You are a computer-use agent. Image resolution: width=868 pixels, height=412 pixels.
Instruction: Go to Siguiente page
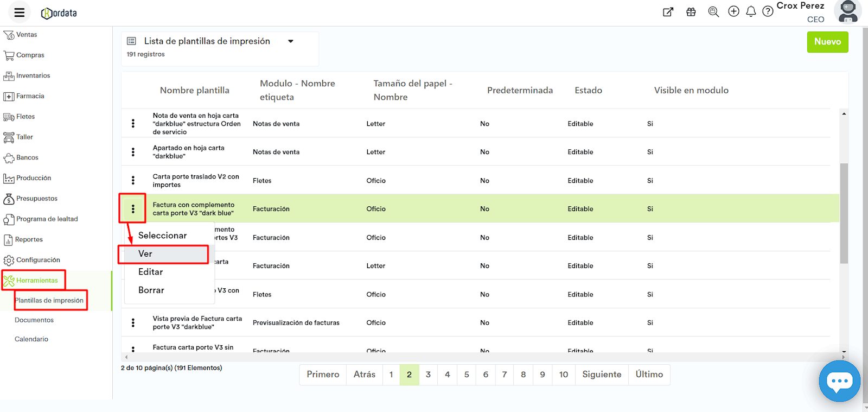[602, 375]
